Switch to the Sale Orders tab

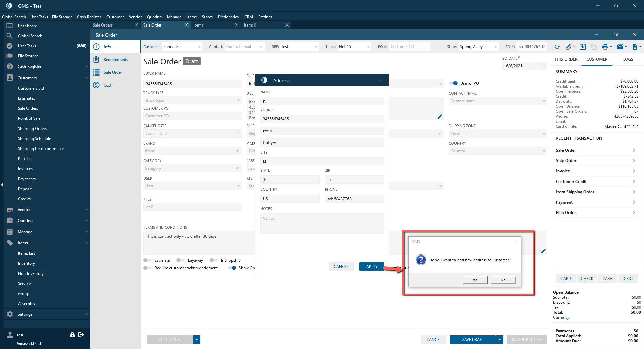coord(103,25)
